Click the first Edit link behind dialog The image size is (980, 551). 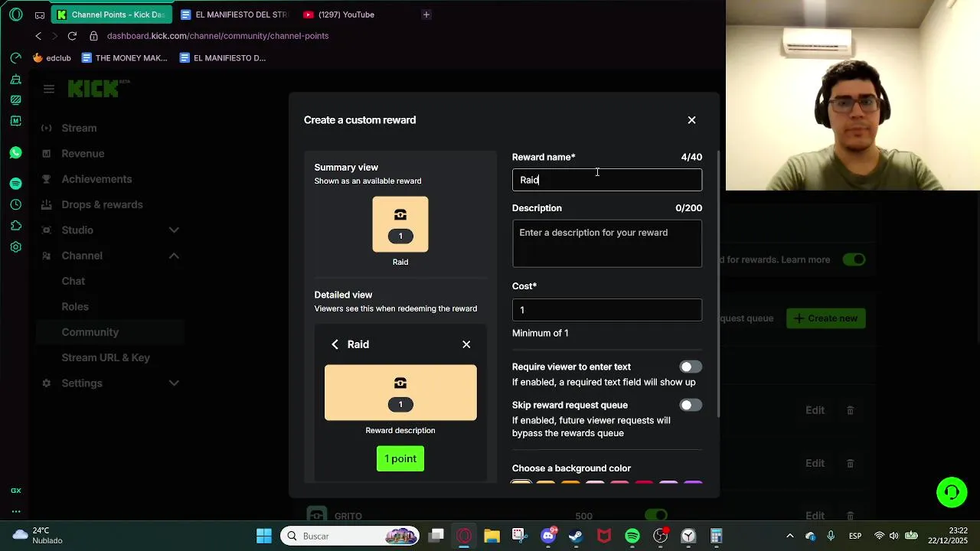pyautogui.click(x=815, y=410)
